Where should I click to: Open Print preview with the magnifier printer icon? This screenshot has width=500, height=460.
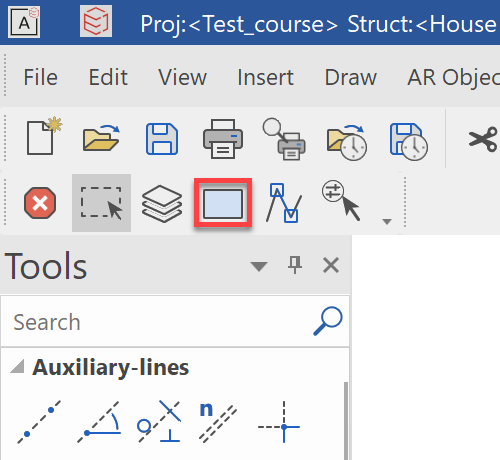coord(284,139)
